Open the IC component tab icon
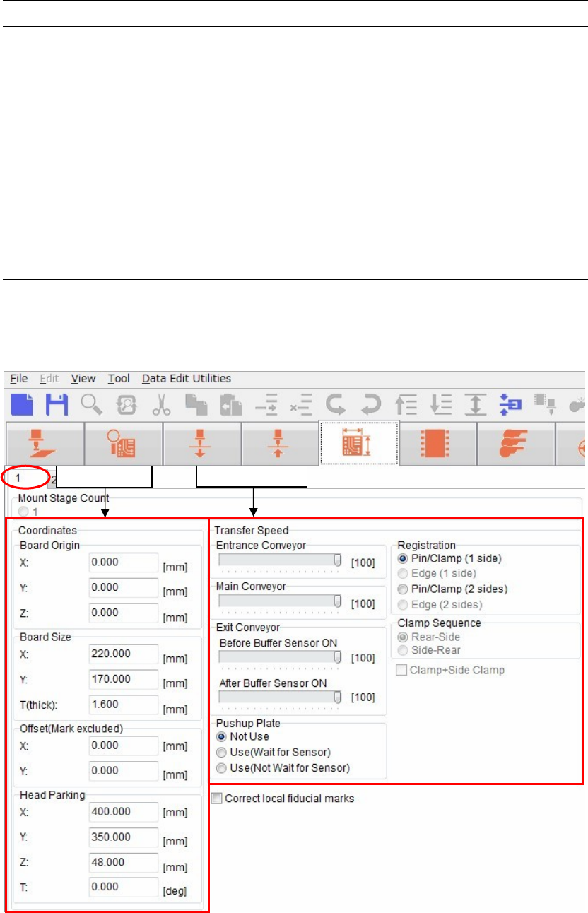The width and height of the screenshot is (588, 913). (x=438, y=444)
